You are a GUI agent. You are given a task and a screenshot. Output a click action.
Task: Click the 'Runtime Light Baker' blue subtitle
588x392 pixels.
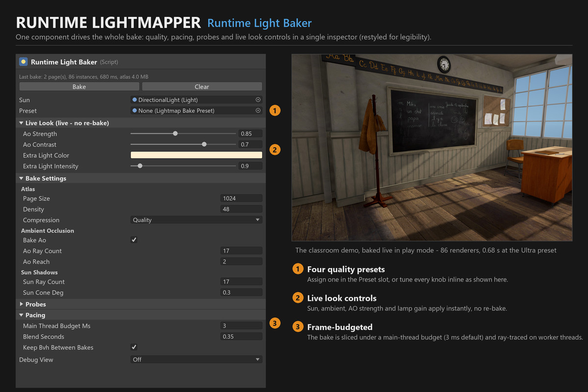[259, 23]
